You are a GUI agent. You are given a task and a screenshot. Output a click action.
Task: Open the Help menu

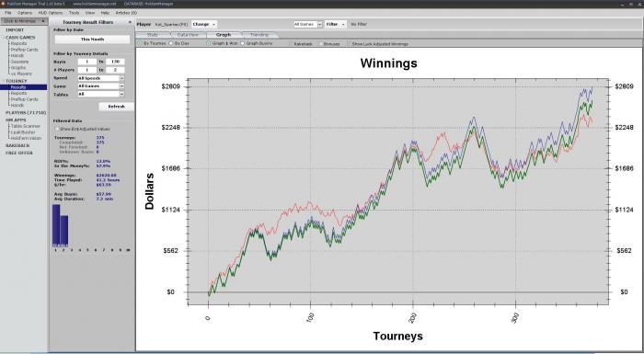105,13
